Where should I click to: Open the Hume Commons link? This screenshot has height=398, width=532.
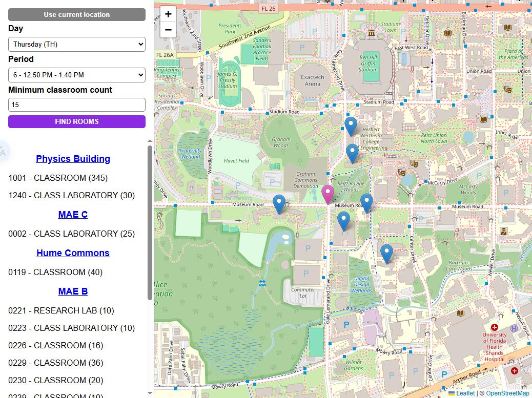pos(73,253)
